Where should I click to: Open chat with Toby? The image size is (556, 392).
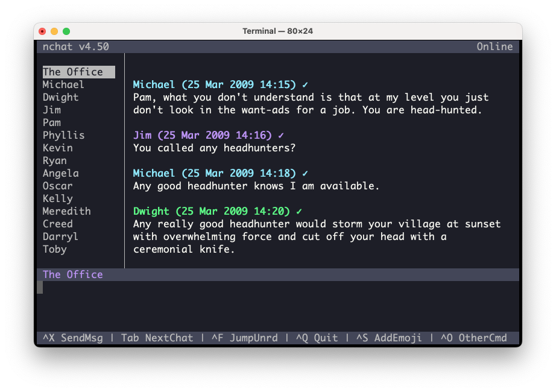tap(54, 249)
